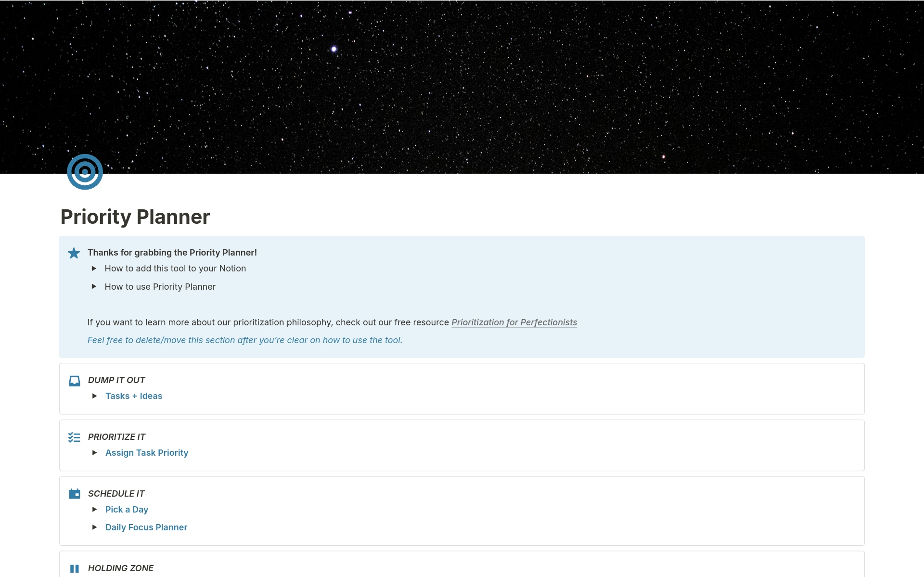Expand the Pick a Day toggle arrow
Viewport: 924px width, 577px height.
(95, 510)
